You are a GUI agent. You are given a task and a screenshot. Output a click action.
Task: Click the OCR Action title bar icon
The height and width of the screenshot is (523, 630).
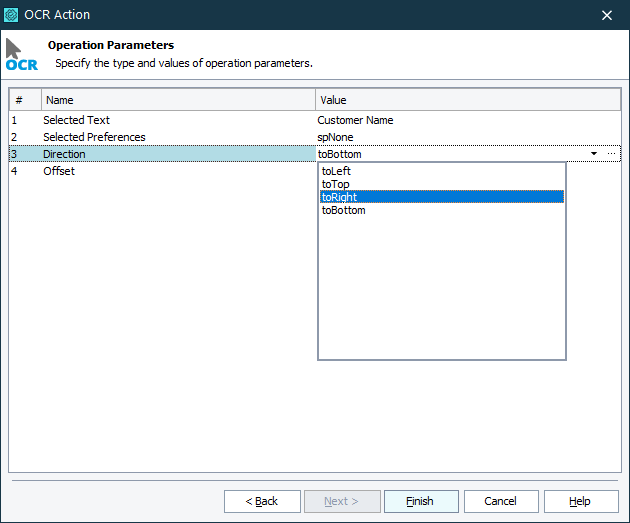point(12,15)
